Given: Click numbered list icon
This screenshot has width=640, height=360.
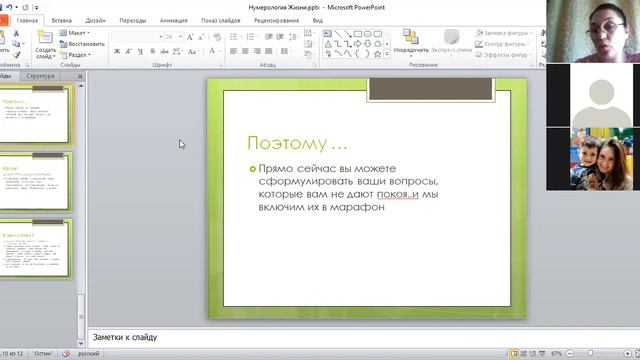Looking at the screenshot, I should pos(250,37).
